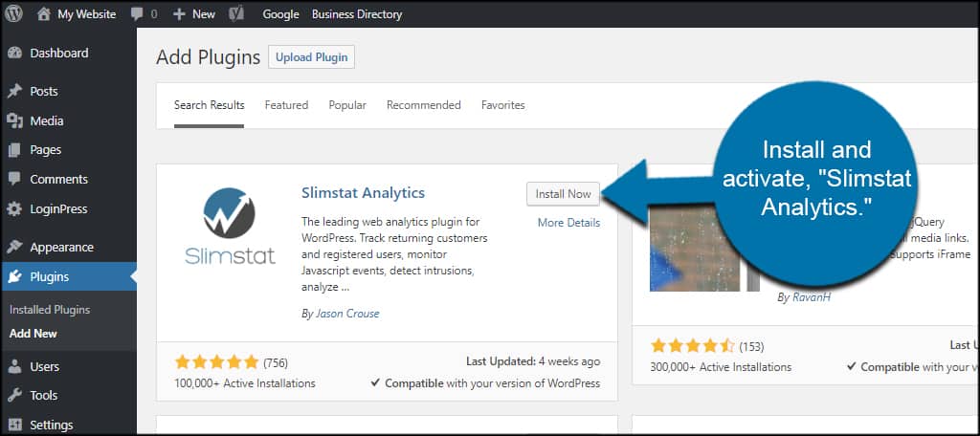Open the comments bubble icon in admin bar
Viewport: 980px width, 436px height.
[x=137, y=14]
